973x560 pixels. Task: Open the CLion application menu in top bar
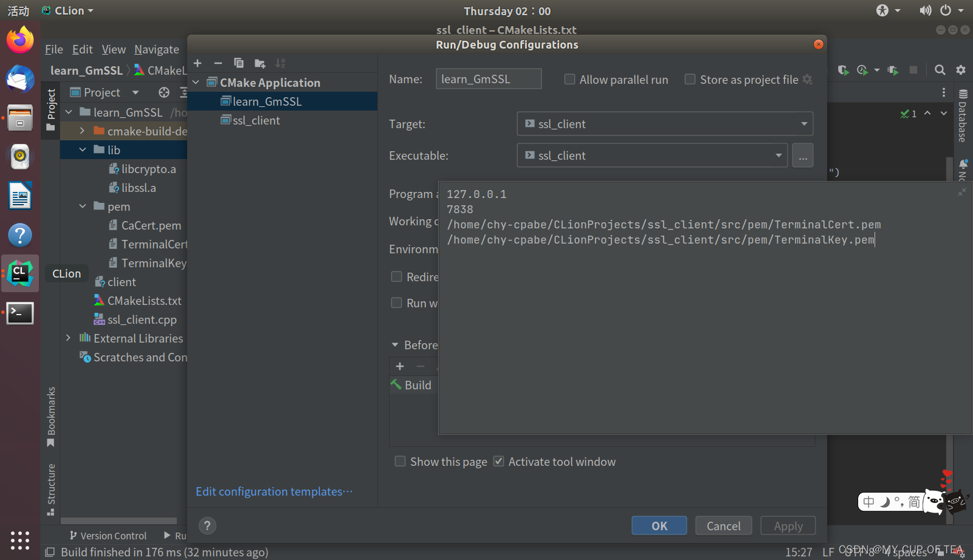(x=67, y=11)
